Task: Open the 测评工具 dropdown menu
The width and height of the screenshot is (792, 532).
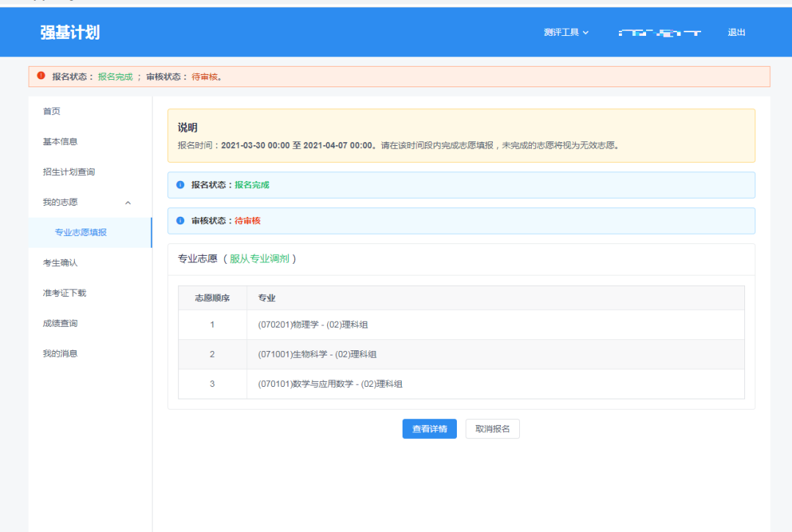Action: [560, 32]
